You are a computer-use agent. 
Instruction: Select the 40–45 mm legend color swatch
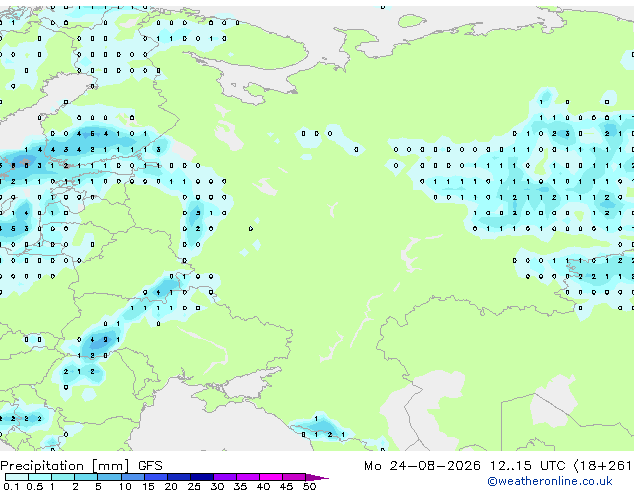(x=271, y=477)
